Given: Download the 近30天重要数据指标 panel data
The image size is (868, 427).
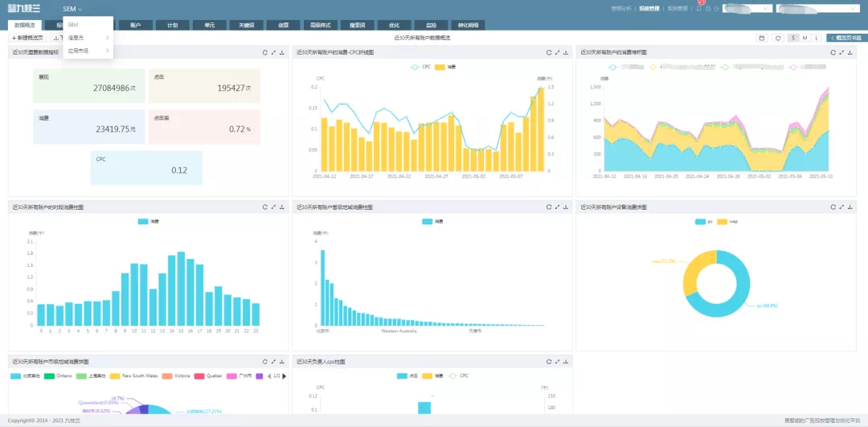Looking at the screenshot, I should coord(282,52).
